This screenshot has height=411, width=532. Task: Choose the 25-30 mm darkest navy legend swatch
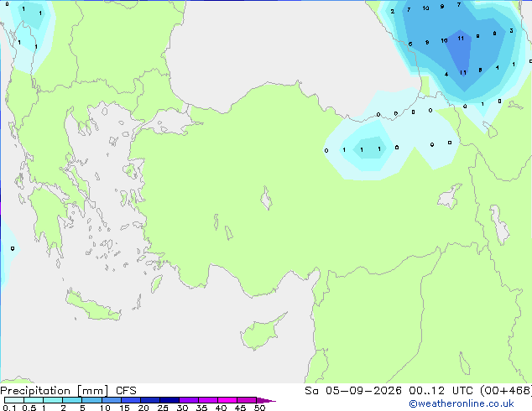point(170,400)
